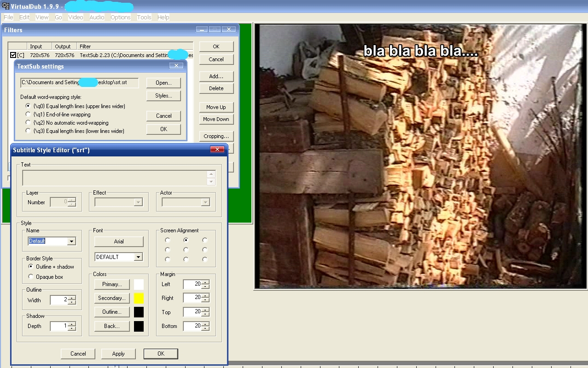Click the Styles... button

coord(163,96)
